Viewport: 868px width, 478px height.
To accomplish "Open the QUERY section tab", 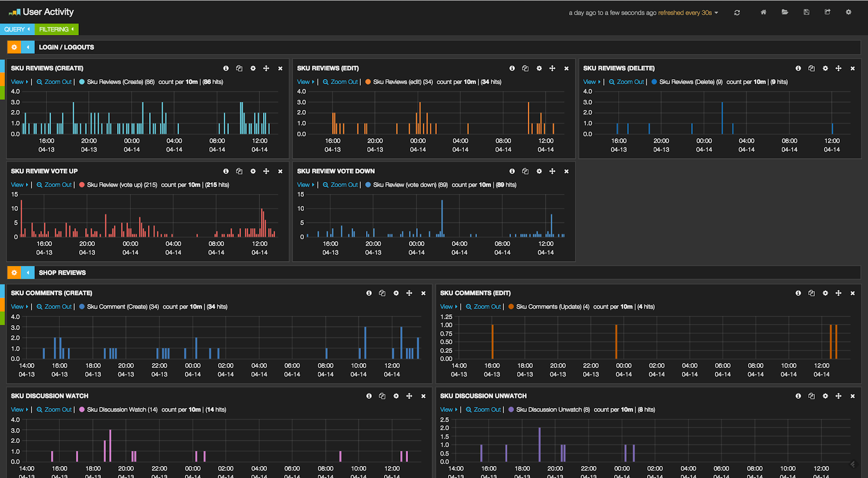I will (x=17, y=29).
